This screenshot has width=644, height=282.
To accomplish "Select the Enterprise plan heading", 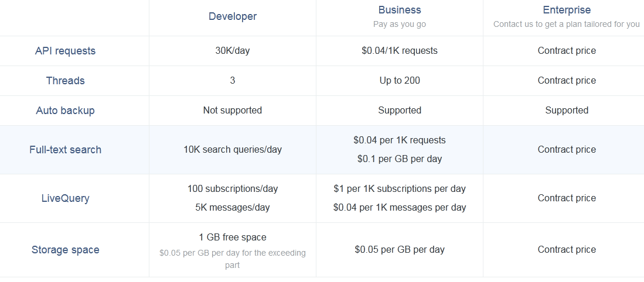I will (x=567, y=10).
